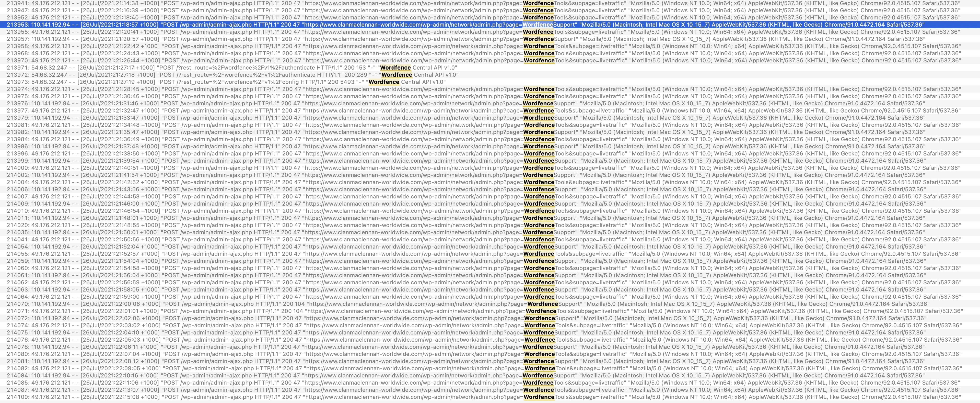980x403 pixels.
Task: Click log entry 214006
Action: (x=490, y=189)
